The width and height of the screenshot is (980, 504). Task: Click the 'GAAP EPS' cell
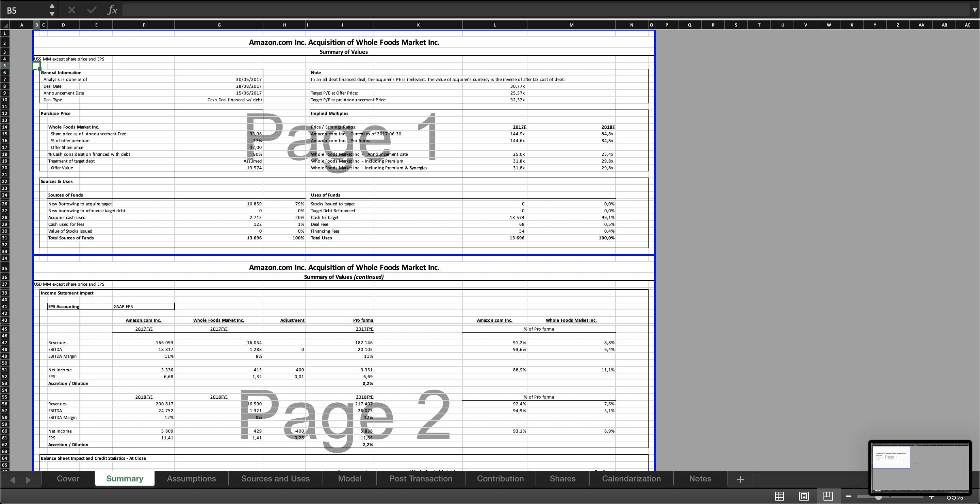coord(143,306)
